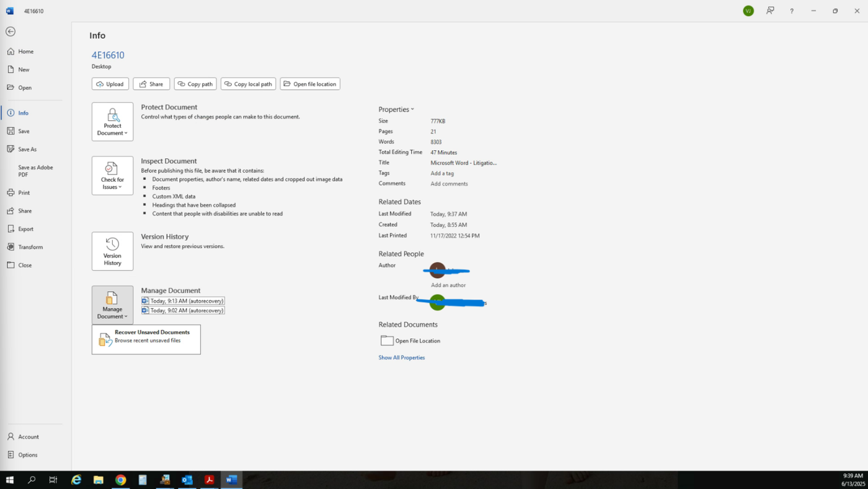Open Task View from the taskbar
This screenshot has width=868, height=489.
click(x=53, y=480)
